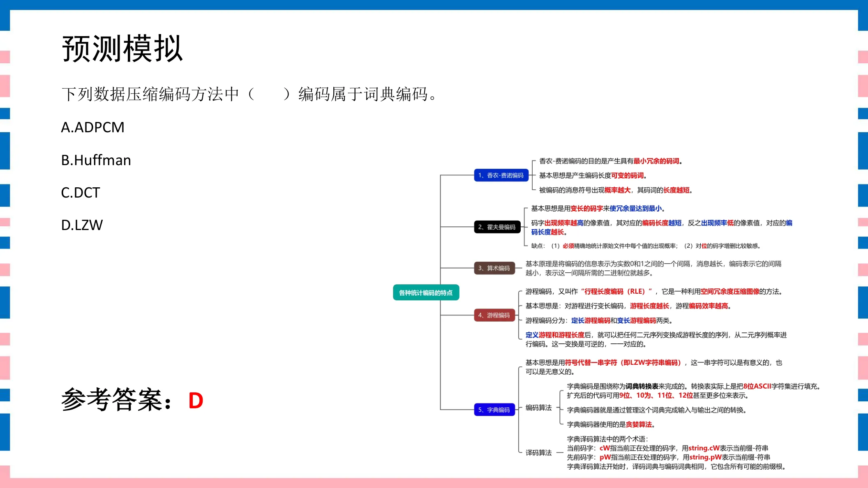Screen dimensions: 868x488
Task: Click the line about 9位、10为、11位、12位
Action: pos(658,395)
